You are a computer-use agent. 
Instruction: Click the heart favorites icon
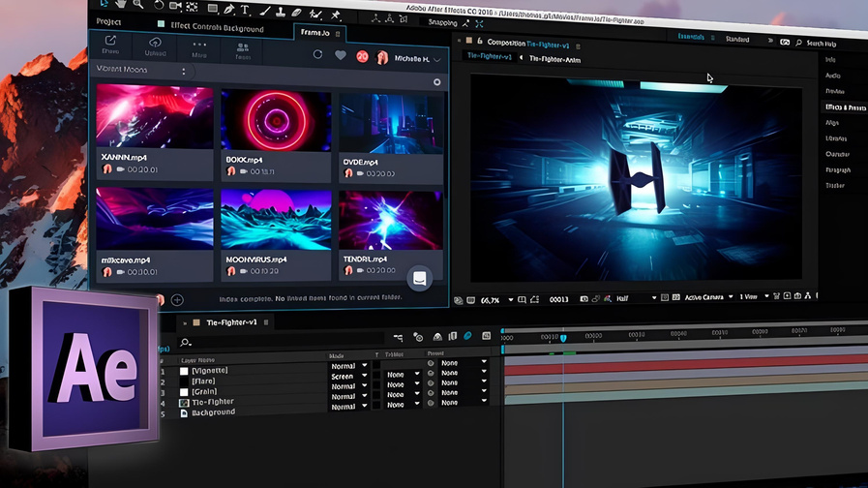pos(341,55)
